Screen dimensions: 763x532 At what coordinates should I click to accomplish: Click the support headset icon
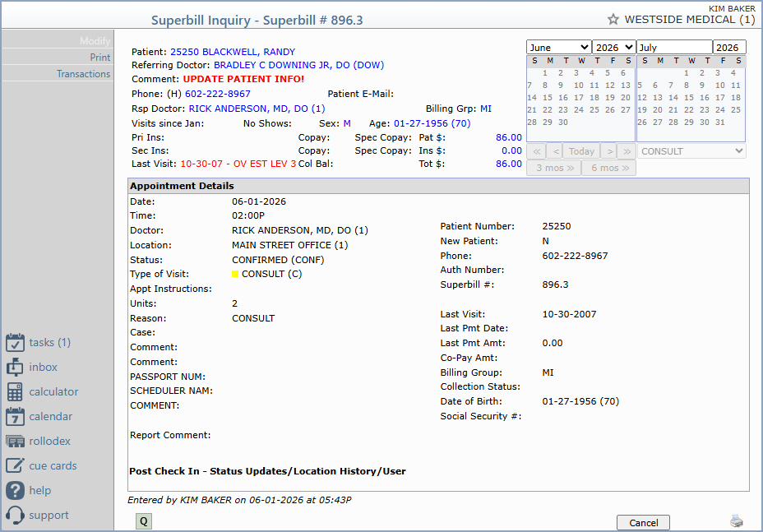(15, 515)
